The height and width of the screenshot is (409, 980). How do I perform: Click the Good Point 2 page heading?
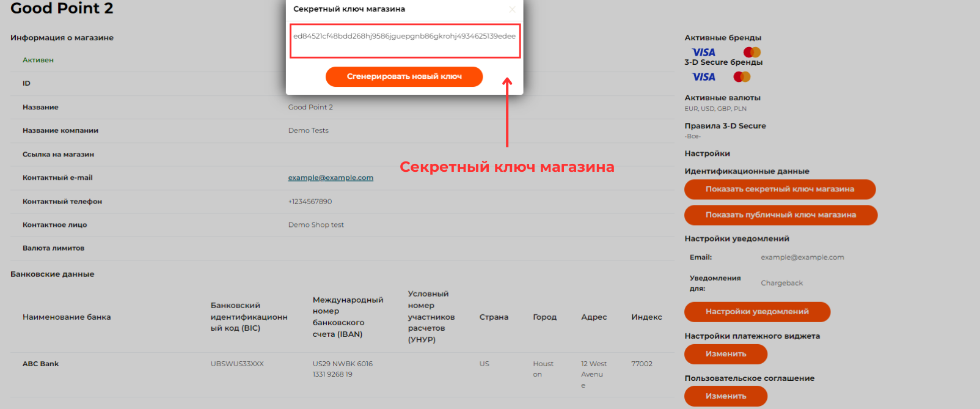click(x=62, y=9)
